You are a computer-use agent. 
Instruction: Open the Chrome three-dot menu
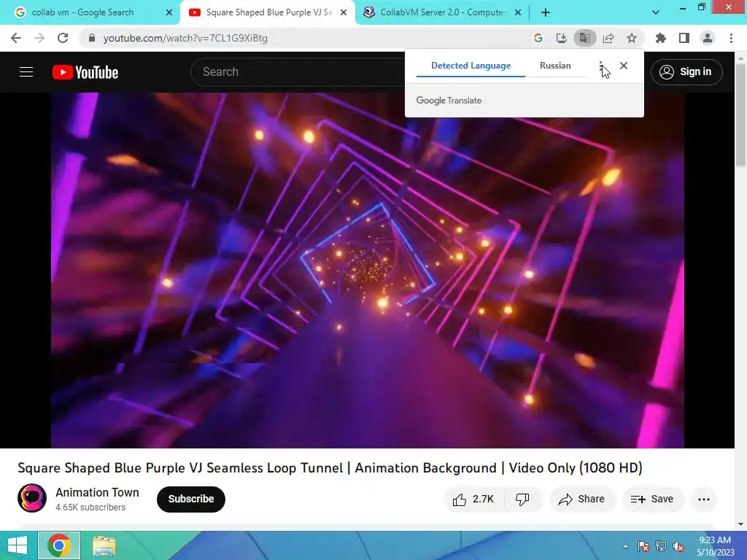point(731,38)
